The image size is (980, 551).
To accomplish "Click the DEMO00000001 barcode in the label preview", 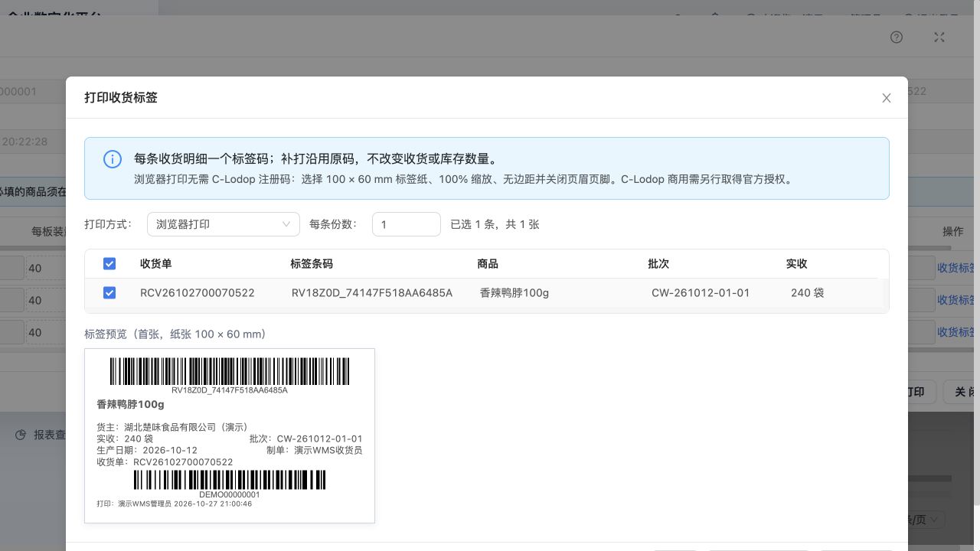I will tap(230, 480).
